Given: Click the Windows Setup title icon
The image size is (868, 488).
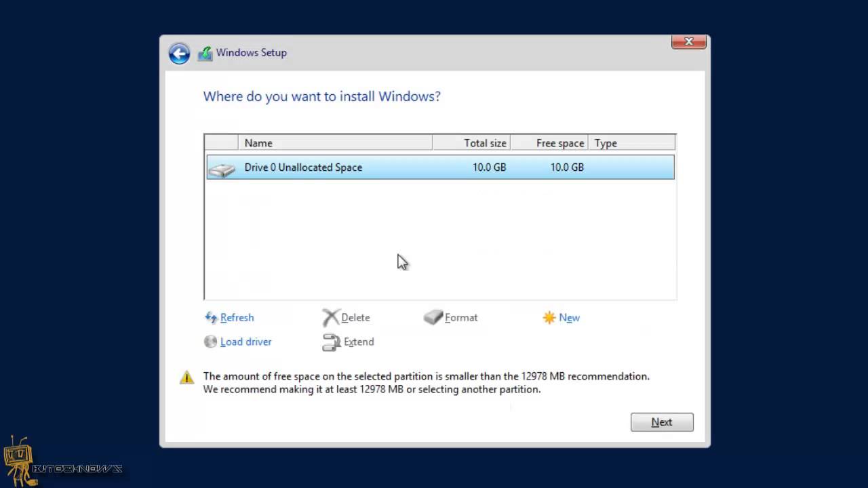Looking at the screenshot, I should pyautogui.click(x=205, y=54).
